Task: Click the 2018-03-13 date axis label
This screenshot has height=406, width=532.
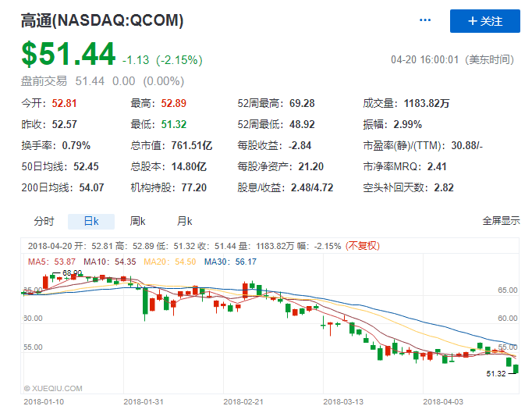Action: [x=343, y=402]
